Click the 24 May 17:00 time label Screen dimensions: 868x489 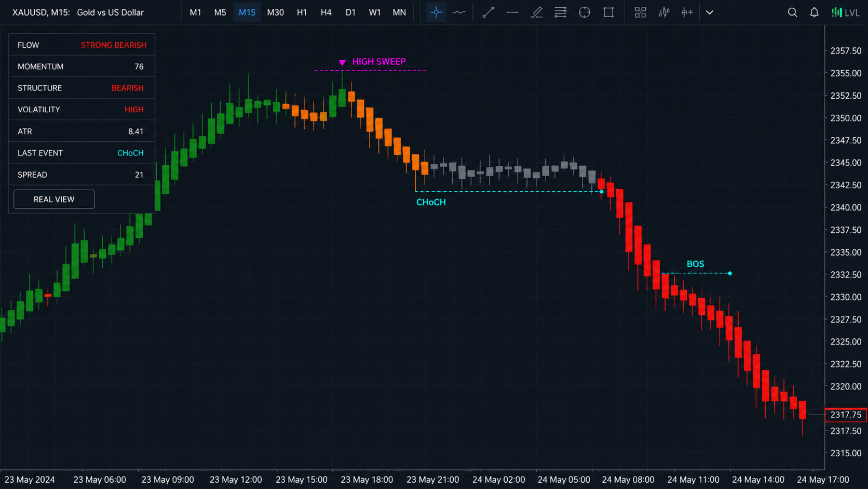[823, 480]
